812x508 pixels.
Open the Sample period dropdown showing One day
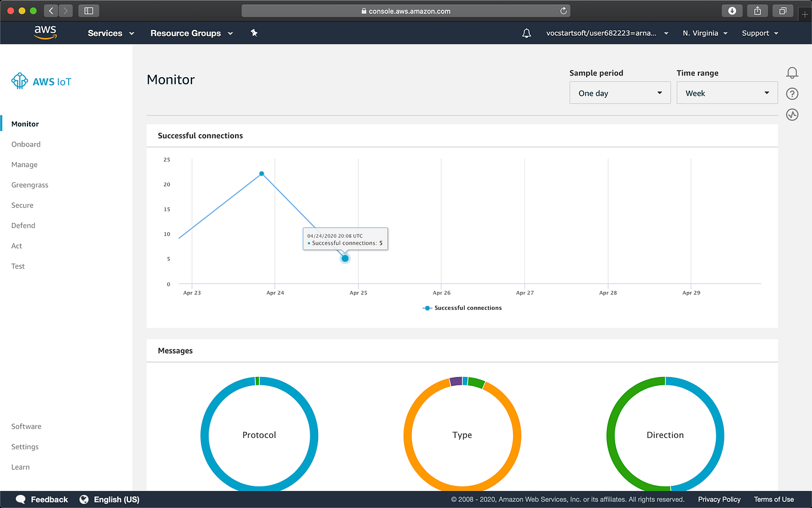(619, 93)
